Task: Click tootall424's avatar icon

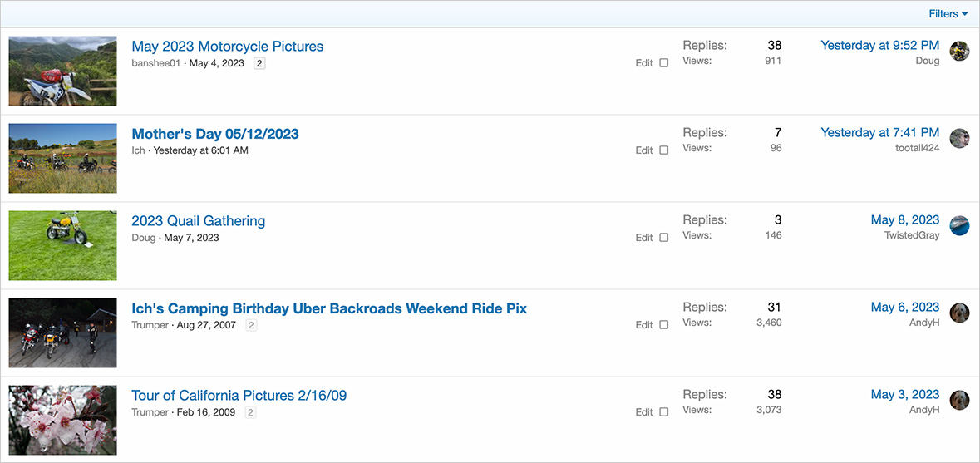Action: click(x=959, y=139)
